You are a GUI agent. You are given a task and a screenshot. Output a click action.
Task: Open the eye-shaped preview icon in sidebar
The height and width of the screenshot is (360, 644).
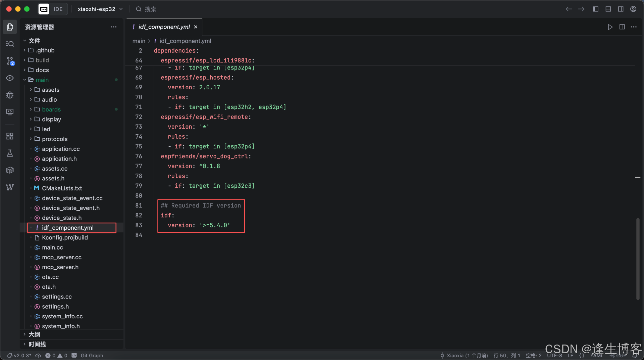[10, 78]
